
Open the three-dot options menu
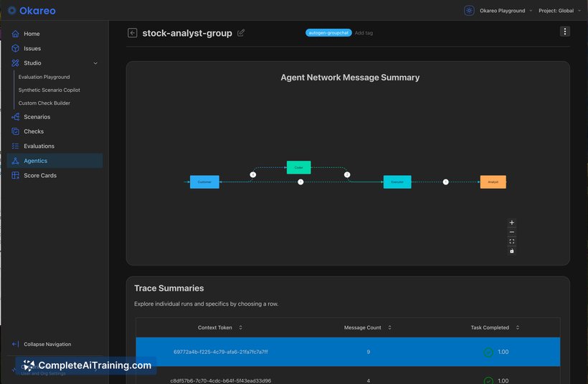(565, 32)
